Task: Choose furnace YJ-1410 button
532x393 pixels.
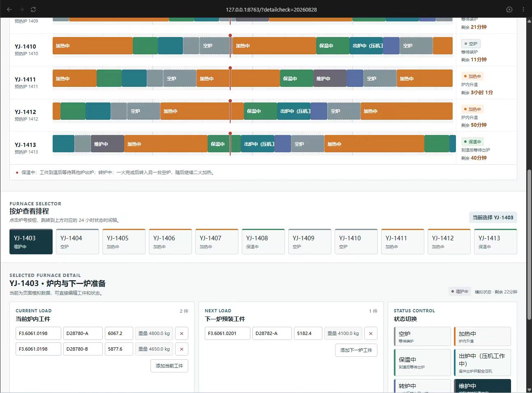Action: [356, 242]
